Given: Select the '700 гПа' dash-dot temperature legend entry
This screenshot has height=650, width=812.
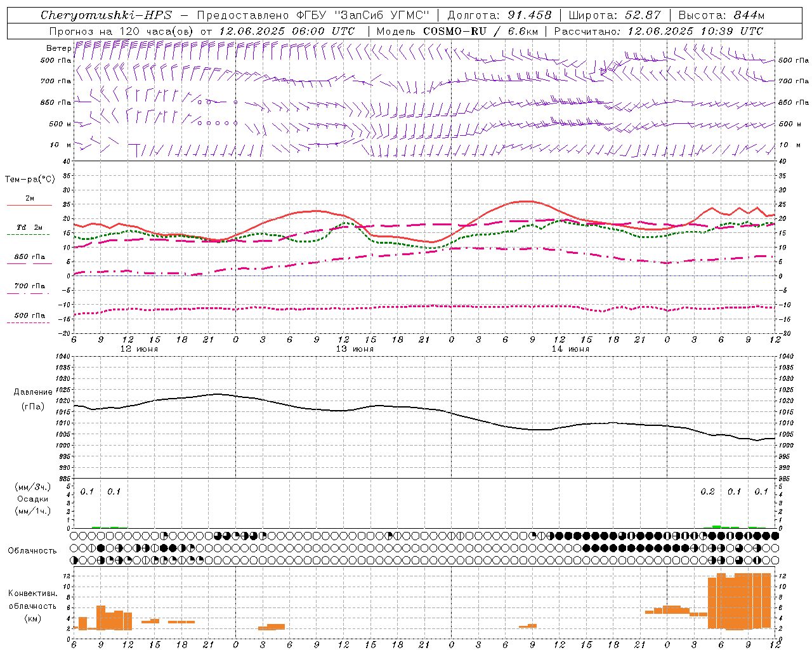Looking at the screenshot, I should (x=30, y=286).
